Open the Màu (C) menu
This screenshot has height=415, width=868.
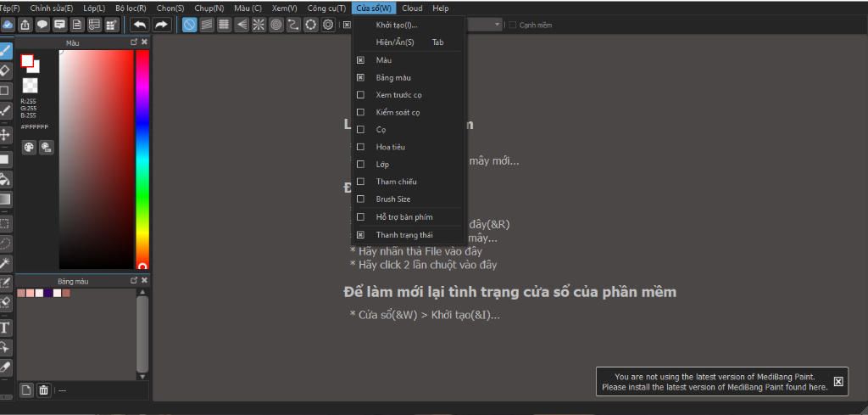[248, 8]
